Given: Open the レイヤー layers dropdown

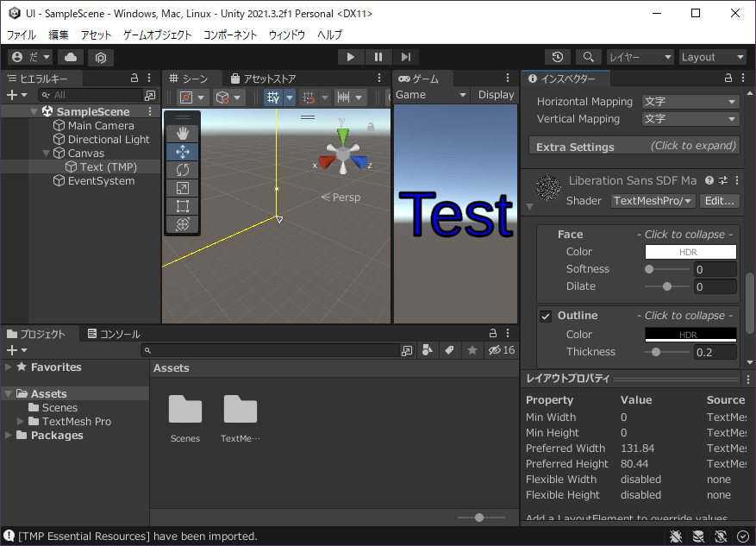Looking at the screenshot, I should point(640,57).
